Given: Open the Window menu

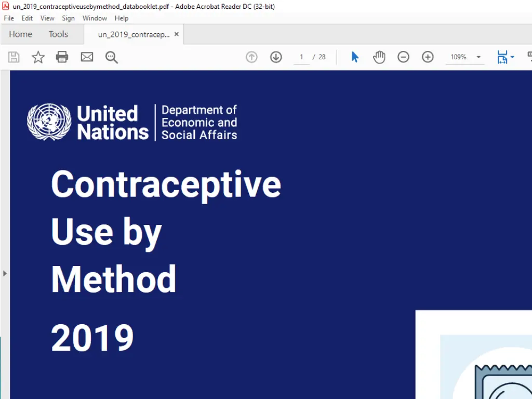Looking at the screenshot, I should point(95,18).
